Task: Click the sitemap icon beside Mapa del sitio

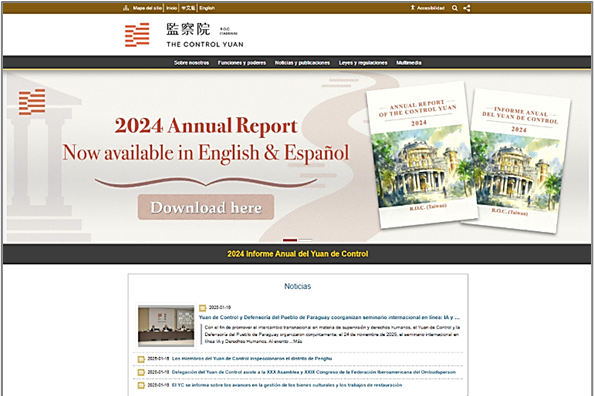Action: pos(126,8)
